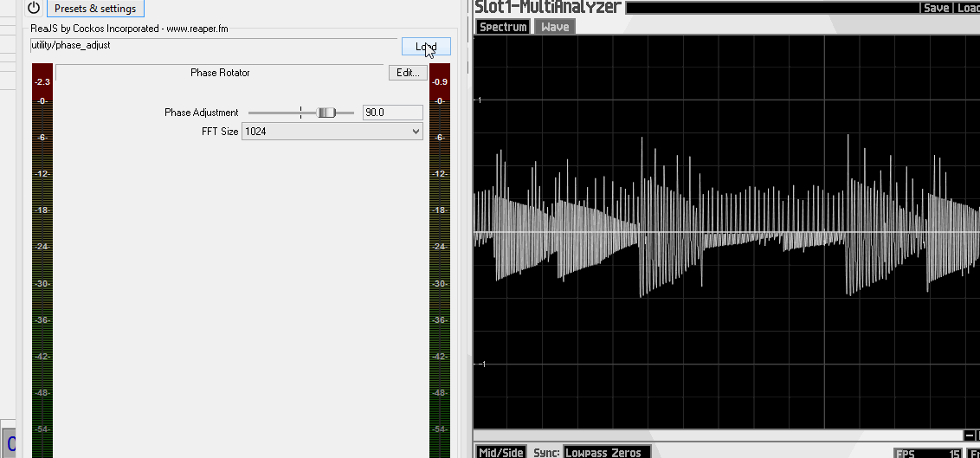Click the Edit... button for Phase Rotator
This screenshot has width=980, height=458.
pyautogui.click(x=408, y=73)
